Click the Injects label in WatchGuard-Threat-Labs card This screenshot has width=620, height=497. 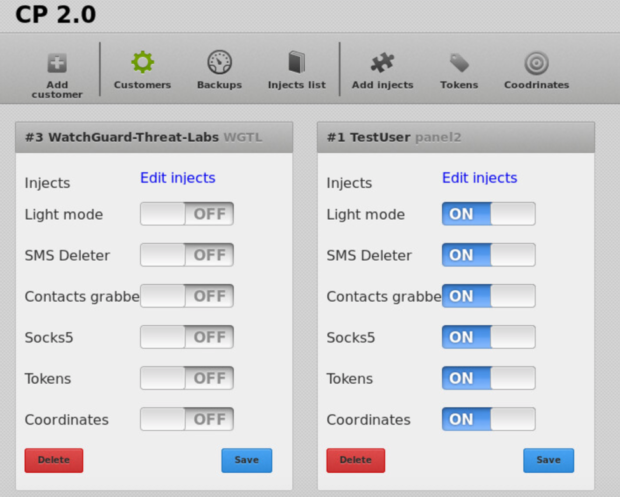point(47,183)
